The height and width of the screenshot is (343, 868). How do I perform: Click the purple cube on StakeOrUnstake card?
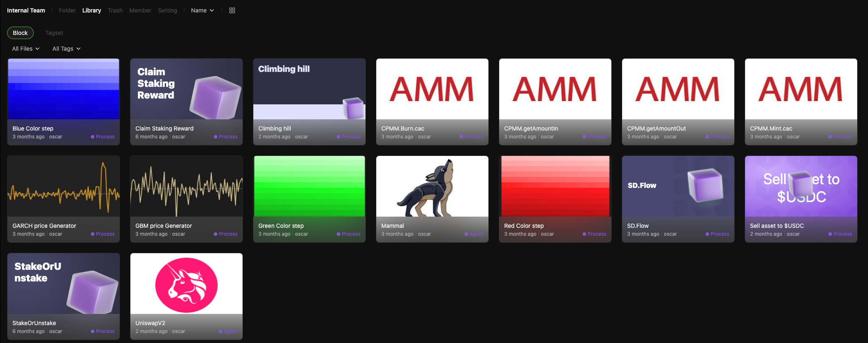click(x=93, y=292)
